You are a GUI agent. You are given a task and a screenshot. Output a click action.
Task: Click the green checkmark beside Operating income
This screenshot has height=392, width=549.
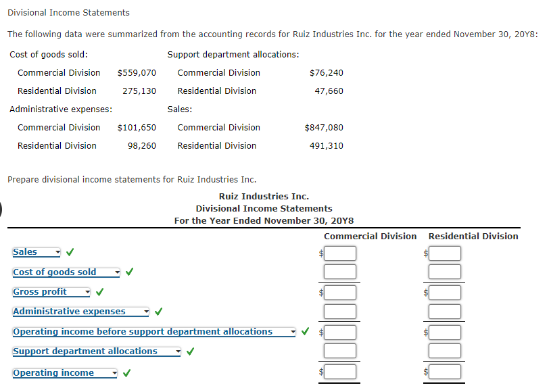pos(126,372)
